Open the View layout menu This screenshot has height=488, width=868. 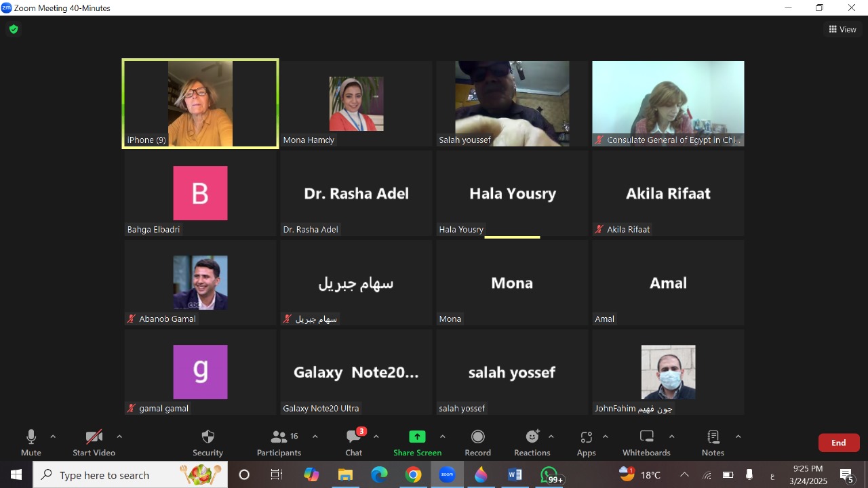[842, 29]
